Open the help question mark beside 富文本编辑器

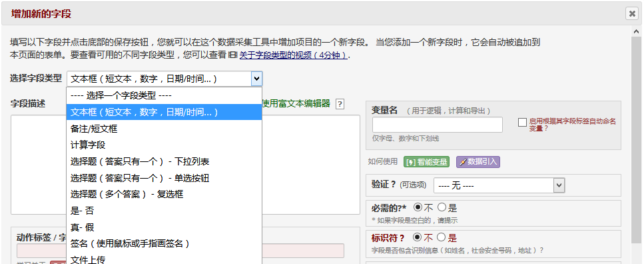click(x=340, y=104)
